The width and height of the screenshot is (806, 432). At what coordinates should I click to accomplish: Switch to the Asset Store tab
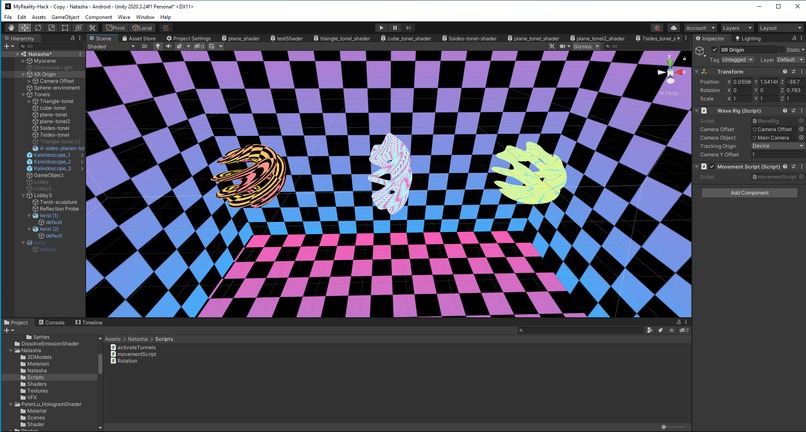click(139, 39)
